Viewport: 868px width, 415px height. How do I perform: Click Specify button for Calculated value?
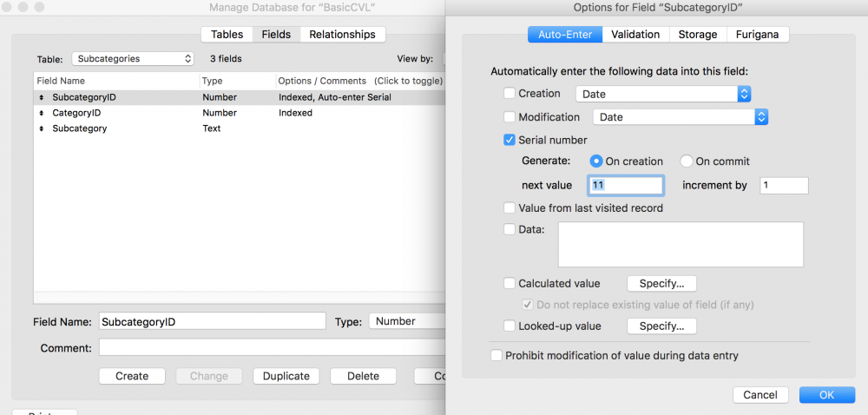tap(661, 284)
